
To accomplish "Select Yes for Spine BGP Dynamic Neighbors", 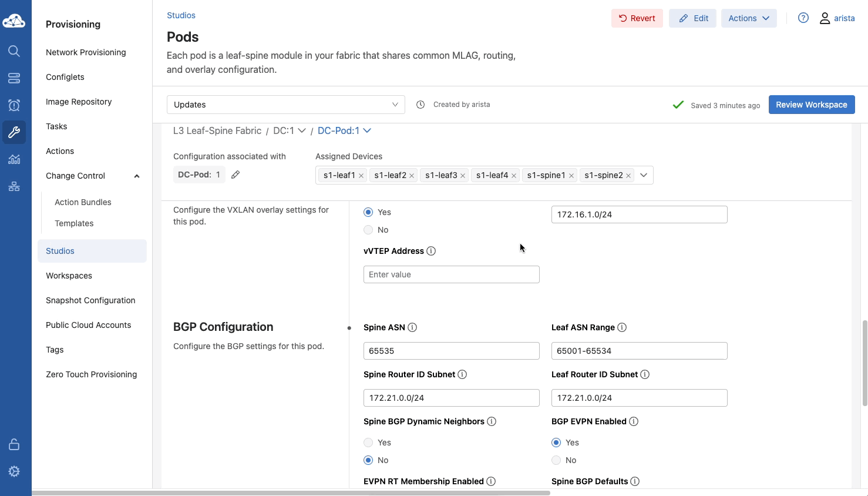I will pos(368,443).
